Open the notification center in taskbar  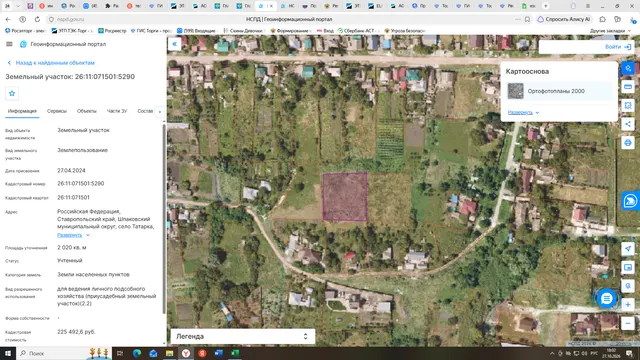click(629, 353)
